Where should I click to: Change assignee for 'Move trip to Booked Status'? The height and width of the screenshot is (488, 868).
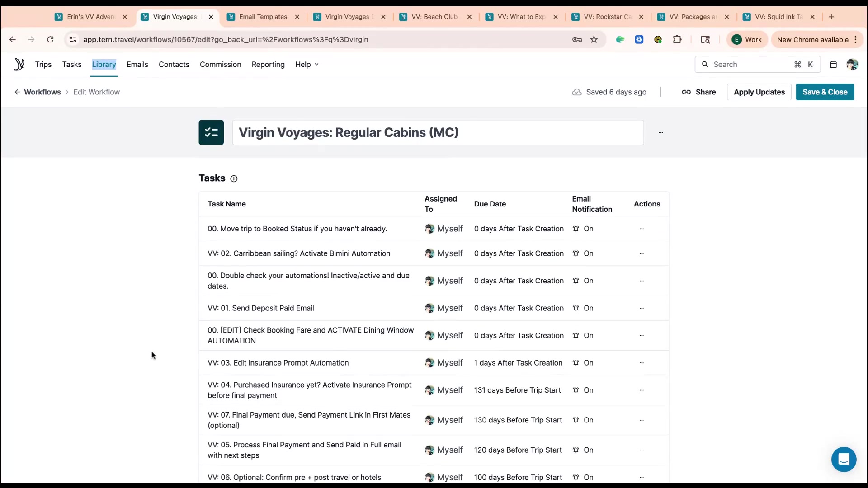tap(444, 229)
